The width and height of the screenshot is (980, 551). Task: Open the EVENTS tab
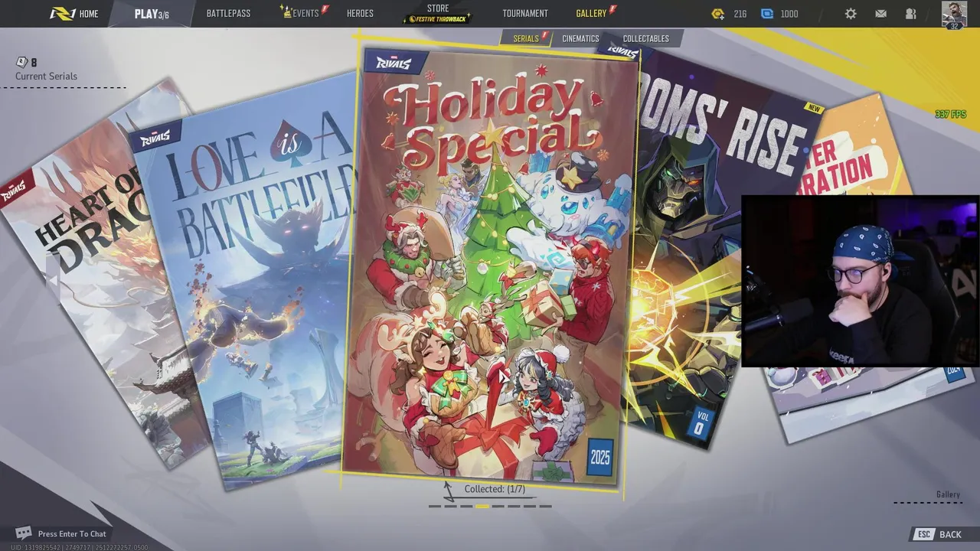(x=304, y=13)
